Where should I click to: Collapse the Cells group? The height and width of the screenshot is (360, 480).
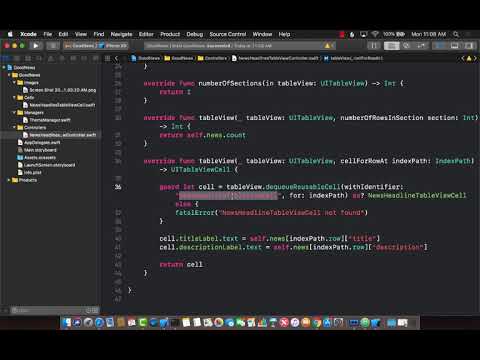click(14, 97)
